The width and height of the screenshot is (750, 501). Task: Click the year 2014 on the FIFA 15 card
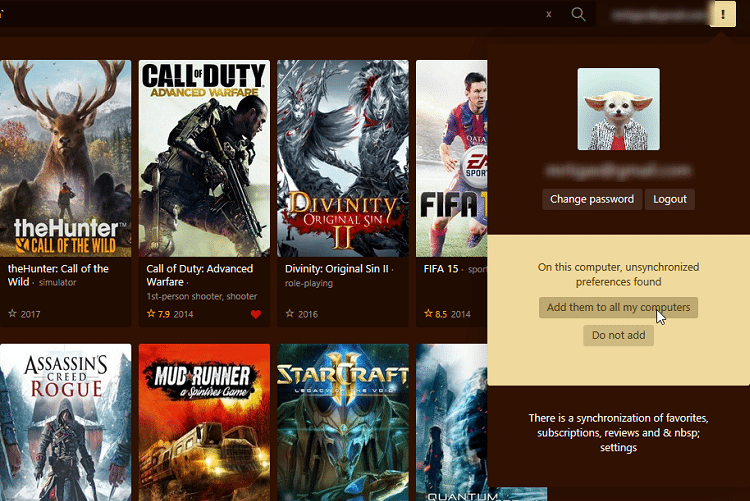461,314
